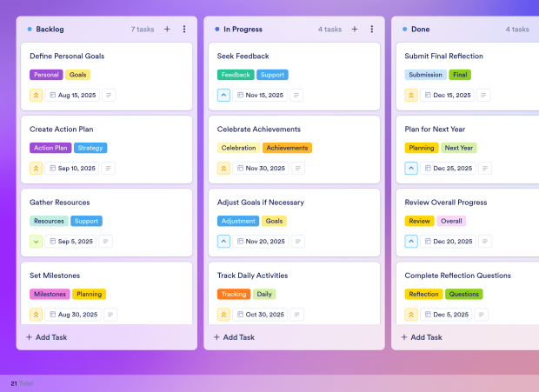Click priority icon on Seek Feedback card

[x=223, y=95]
